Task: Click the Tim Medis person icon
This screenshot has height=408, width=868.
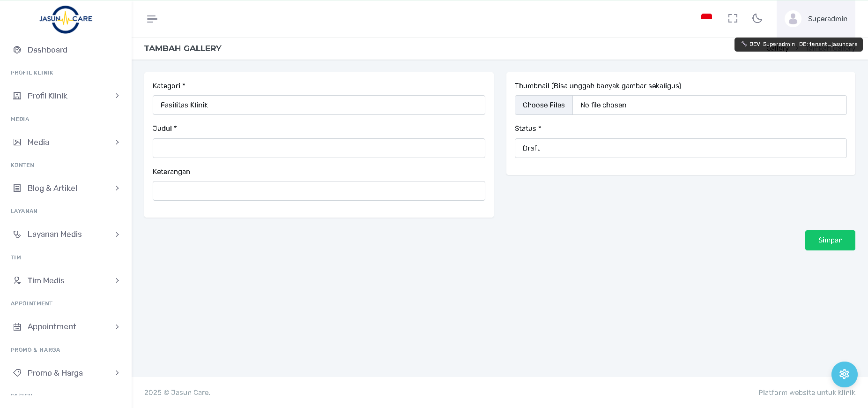Action: (17, 280)
